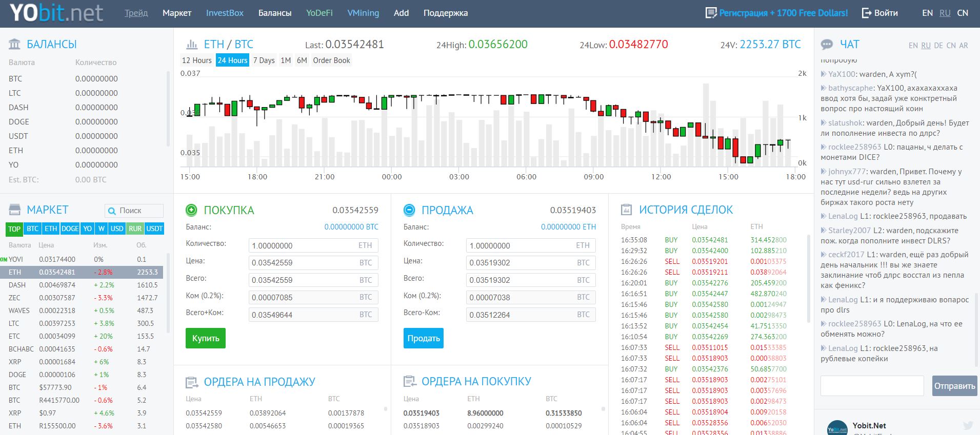The image size is (980, 435).
Task: Click arrow icon before bathyscaphe message
Action: pos(824,88)
